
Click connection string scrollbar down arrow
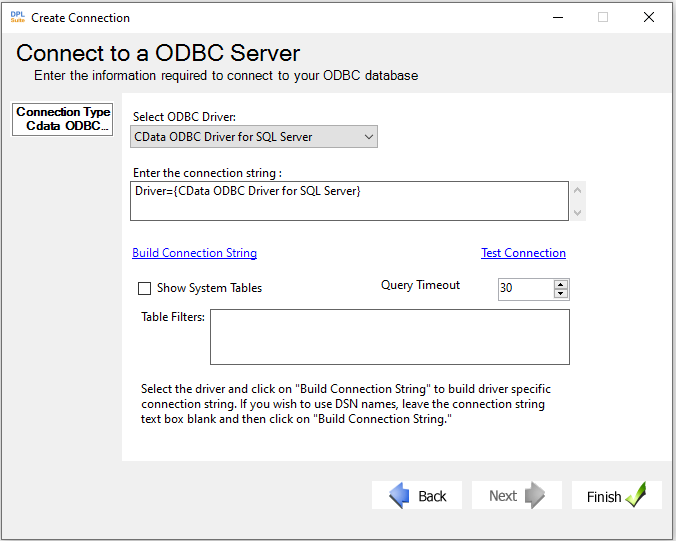coord(578,213)
